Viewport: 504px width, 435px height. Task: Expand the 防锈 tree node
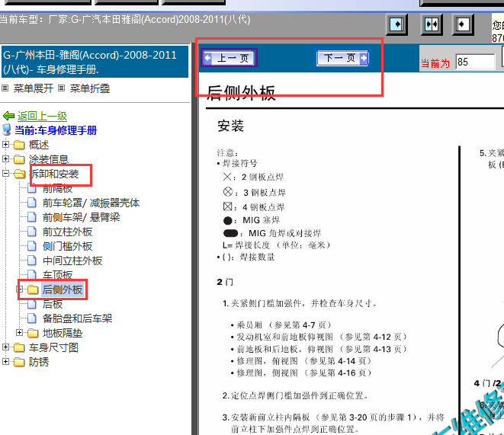pyautogui.click(x=5, y=361)
